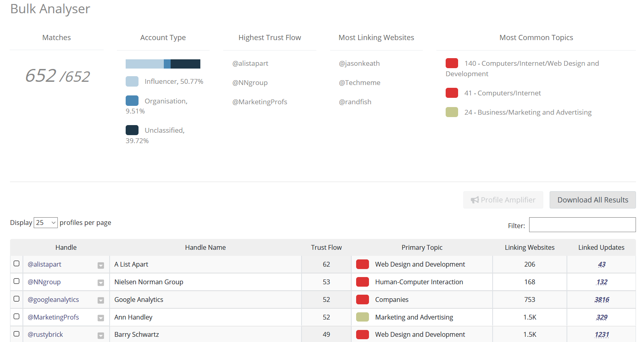Focus the Filter text box
The height and width of the screenshot is (342, 644).
582,225
